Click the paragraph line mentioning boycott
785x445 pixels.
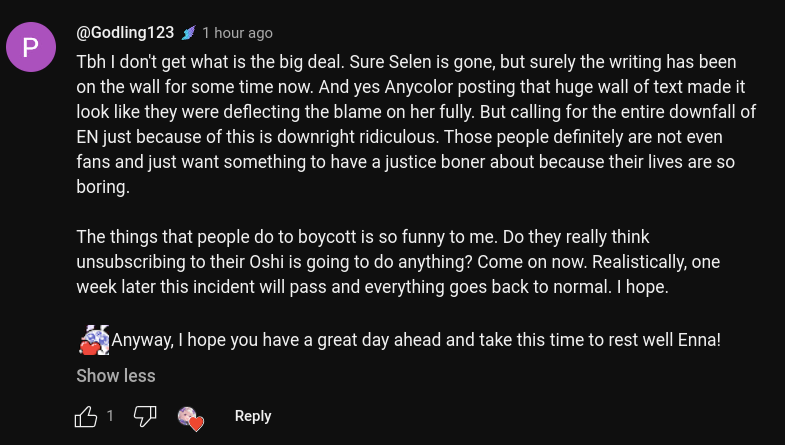tap(363, 237)
